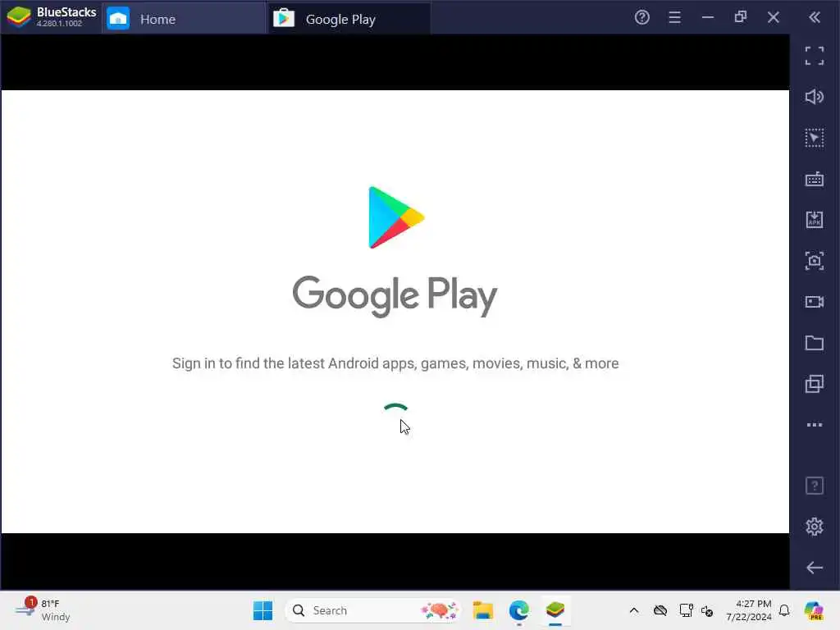Viewport: 840px width, 630px height.
Task: Click the taskbar Search box
Action: 373,610
